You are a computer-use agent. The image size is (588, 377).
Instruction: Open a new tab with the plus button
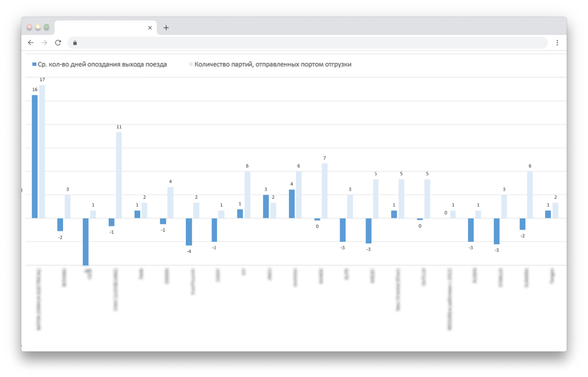[166, 28]
